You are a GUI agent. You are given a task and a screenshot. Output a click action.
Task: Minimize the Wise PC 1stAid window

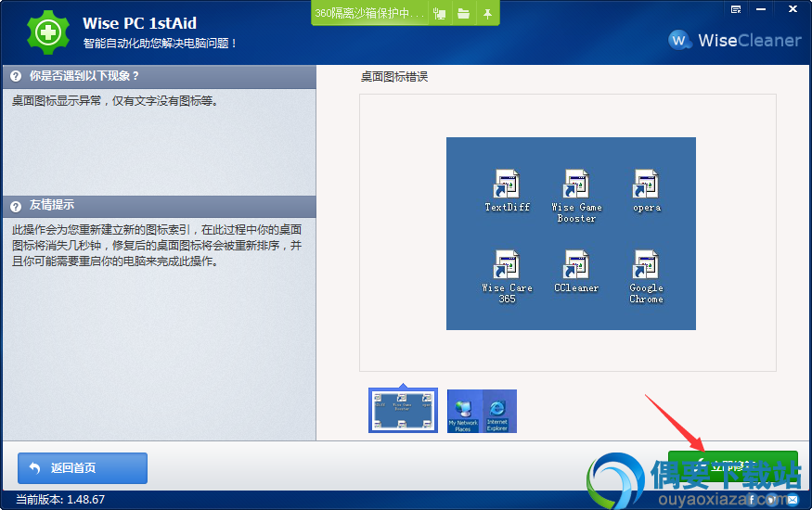(761, 9)
